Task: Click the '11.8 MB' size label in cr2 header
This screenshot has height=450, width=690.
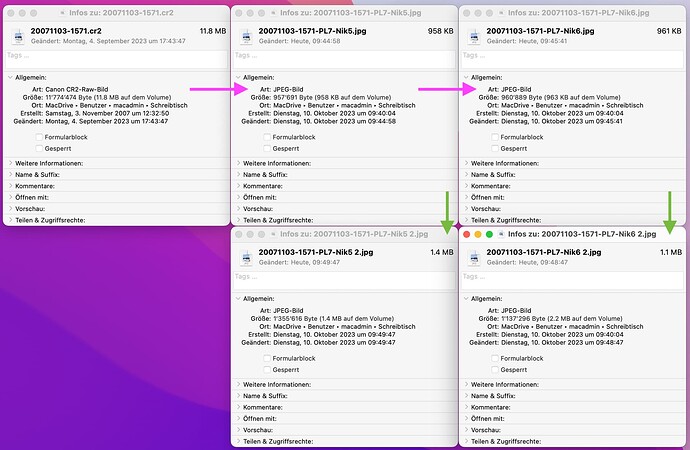Action: click(x=213, y=31)
